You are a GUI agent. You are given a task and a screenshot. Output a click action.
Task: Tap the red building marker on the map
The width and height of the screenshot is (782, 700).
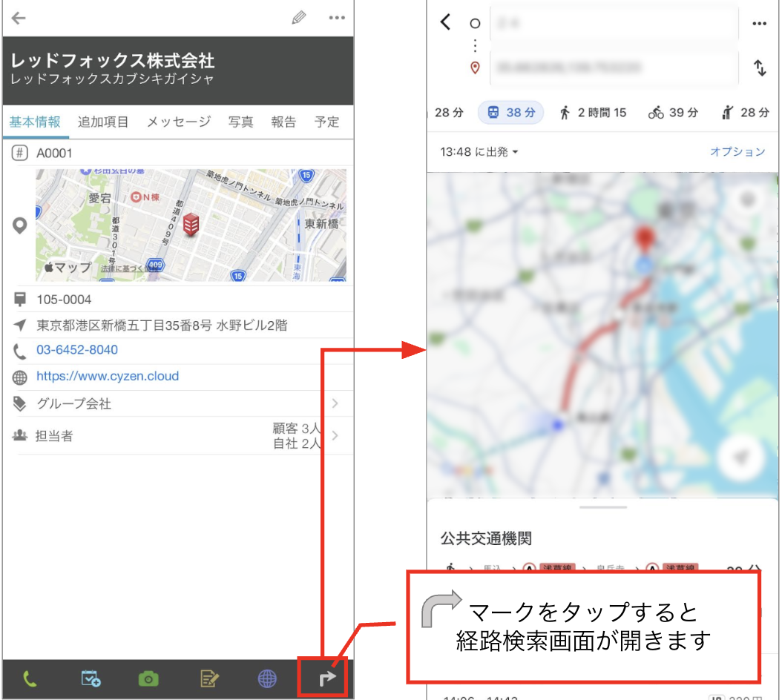coord(191,224)
